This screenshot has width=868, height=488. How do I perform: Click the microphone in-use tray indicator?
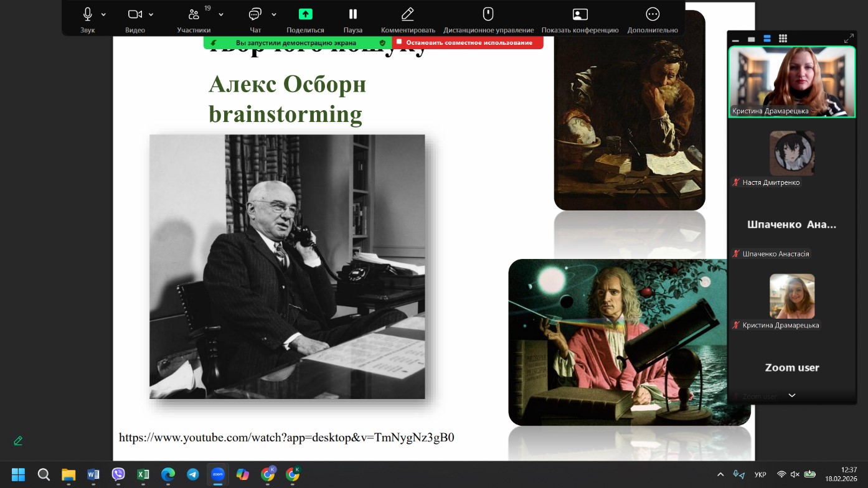tap(740, 474)
